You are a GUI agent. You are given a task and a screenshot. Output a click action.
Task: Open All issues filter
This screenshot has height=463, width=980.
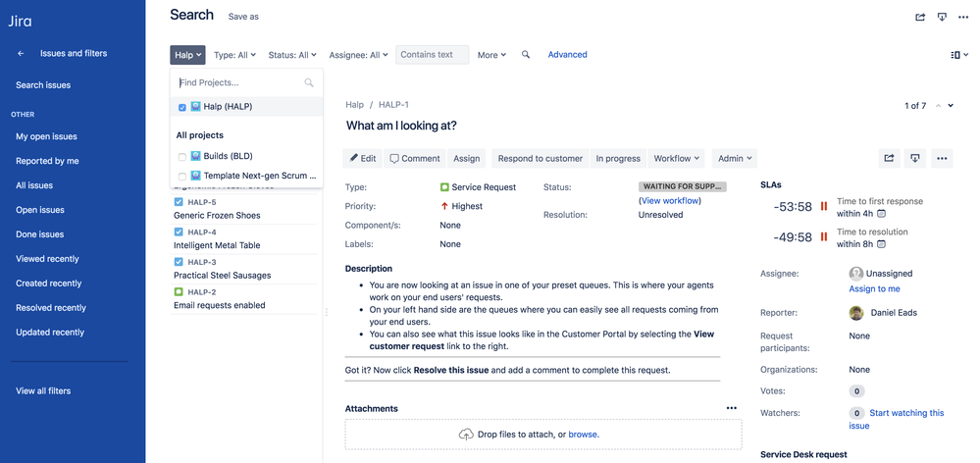click(34, 185)
